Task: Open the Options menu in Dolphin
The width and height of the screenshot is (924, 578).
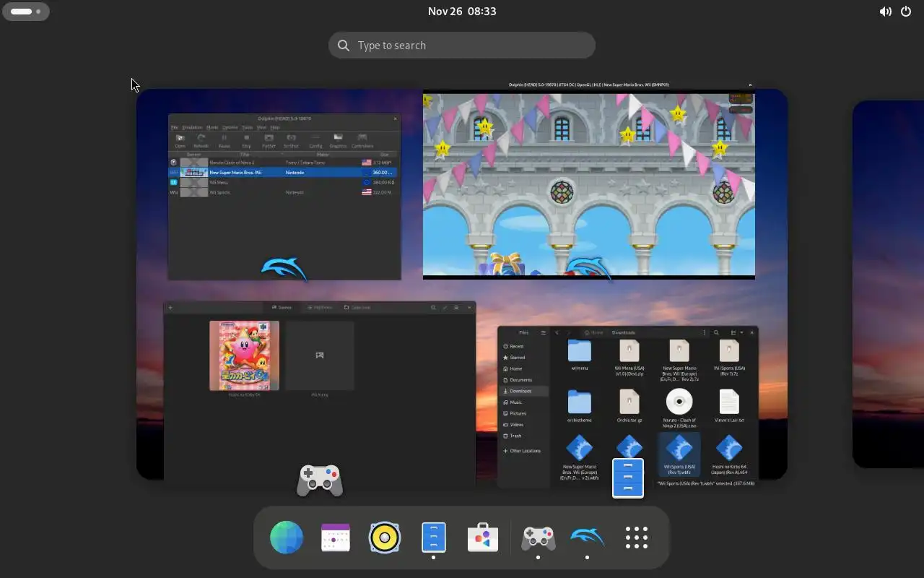Action: click(x=230, y=127)
